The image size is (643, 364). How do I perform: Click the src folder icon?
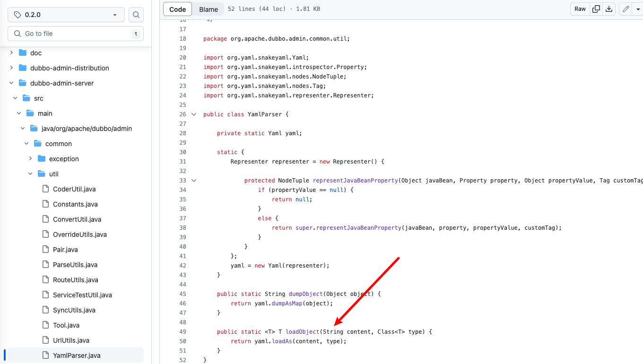(x=26, y=98)
